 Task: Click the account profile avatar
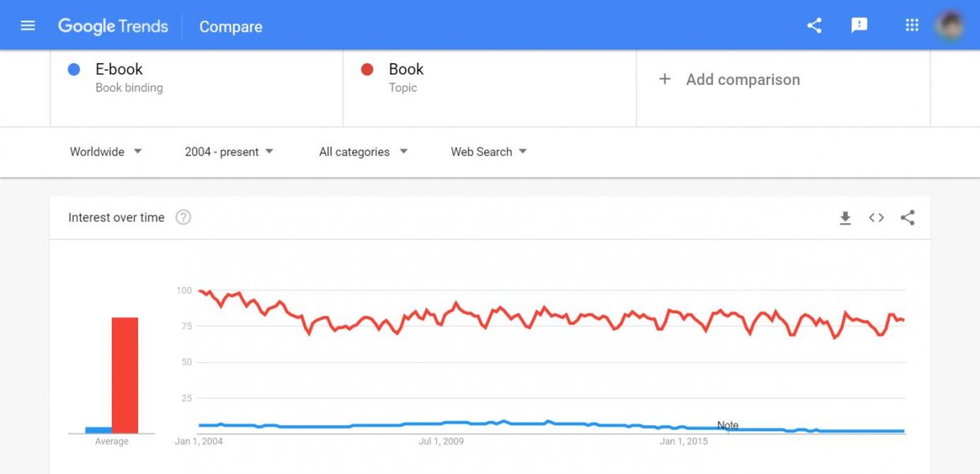[950, 25]
